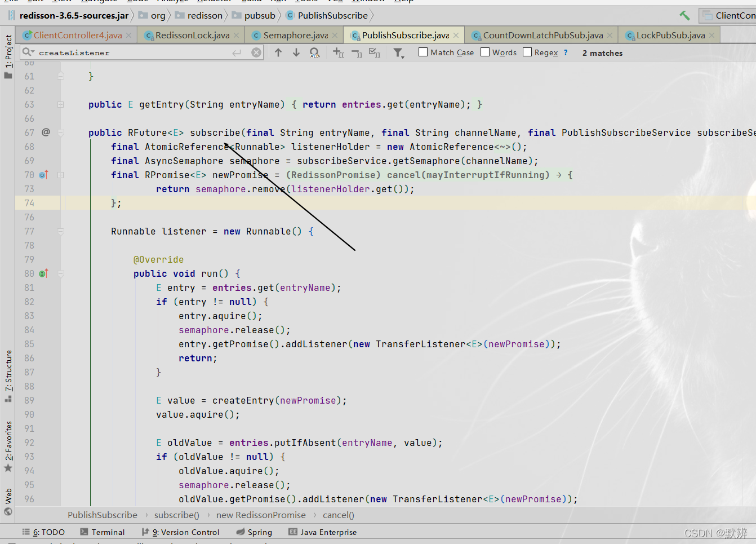Close the Semaphore.java tab
The image size is (756, 544).
click(335, 36)
